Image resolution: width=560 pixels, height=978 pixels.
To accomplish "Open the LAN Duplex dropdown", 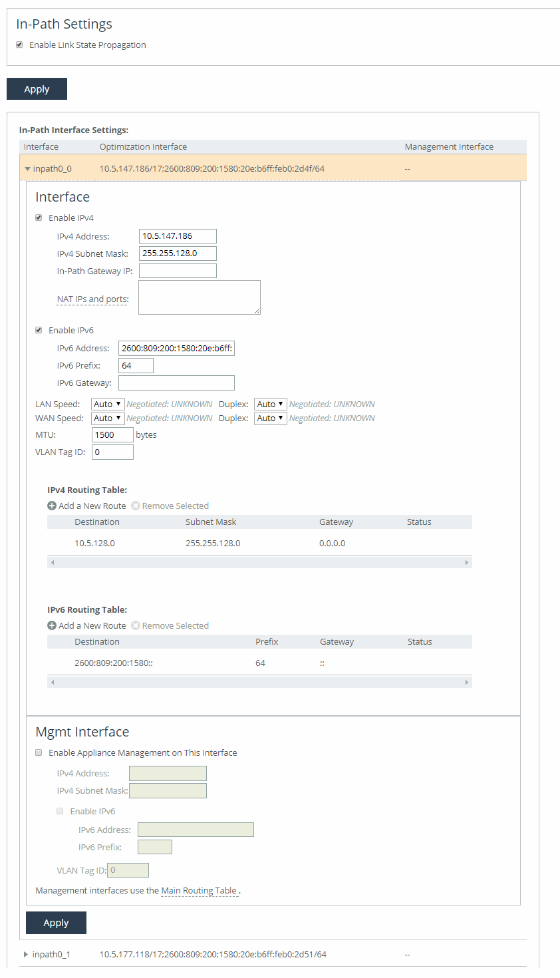I will click(x=270, y=404).
